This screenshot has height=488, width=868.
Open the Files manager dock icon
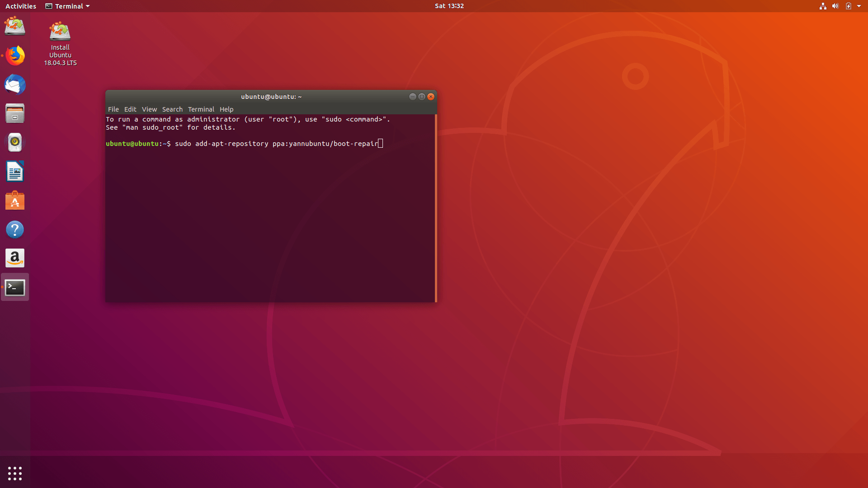coord(15,113)
